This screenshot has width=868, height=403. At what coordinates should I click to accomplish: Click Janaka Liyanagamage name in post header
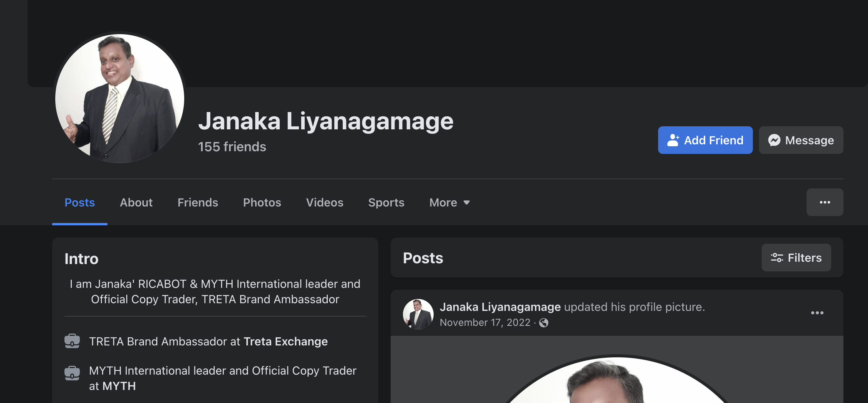500,307
